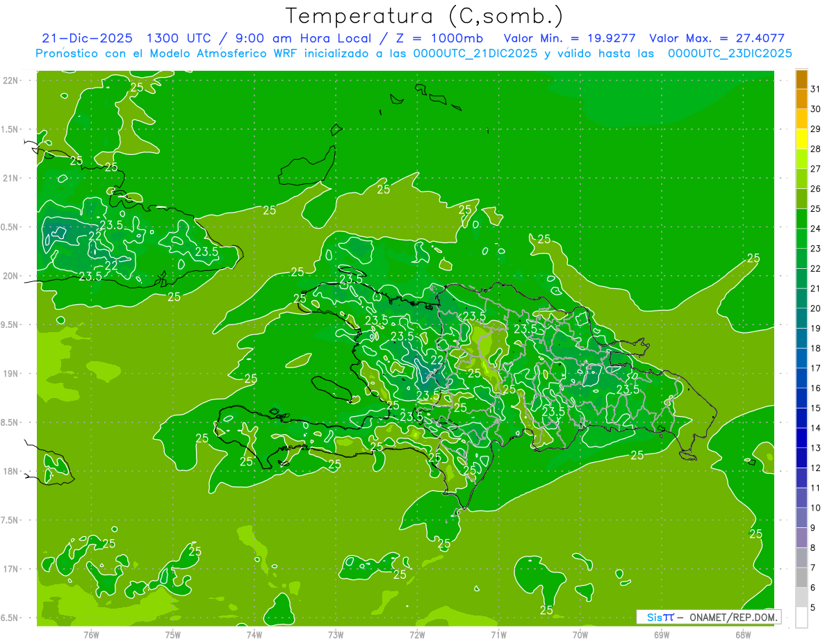
Task: Click the '75W' longitude axis label
Action: (x=173, y=634)
